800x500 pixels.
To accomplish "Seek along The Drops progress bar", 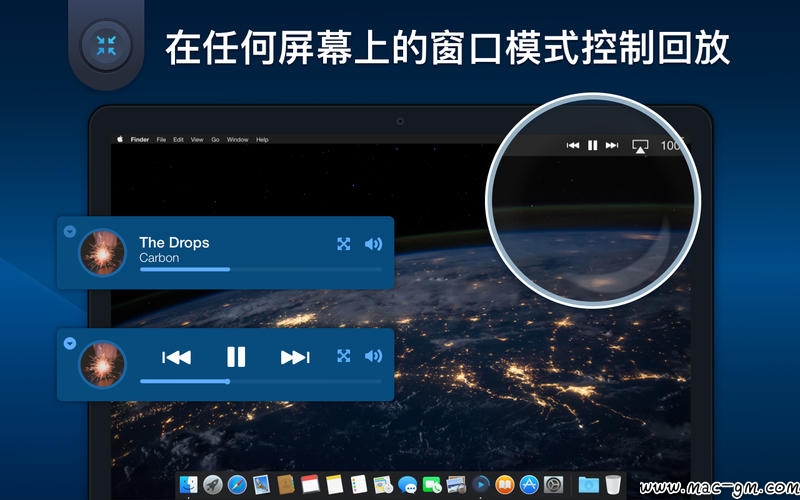I will 261,269.
